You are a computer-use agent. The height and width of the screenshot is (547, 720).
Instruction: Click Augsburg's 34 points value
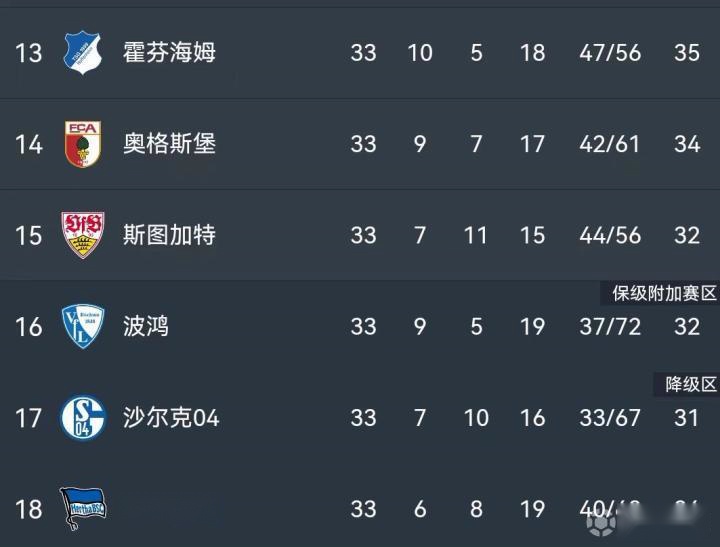(x=686, y=144)
